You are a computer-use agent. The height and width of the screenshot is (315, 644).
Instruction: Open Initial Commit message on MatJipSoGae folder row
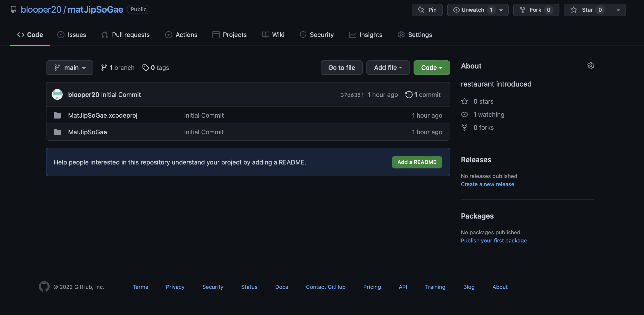(x=204, y=132)
